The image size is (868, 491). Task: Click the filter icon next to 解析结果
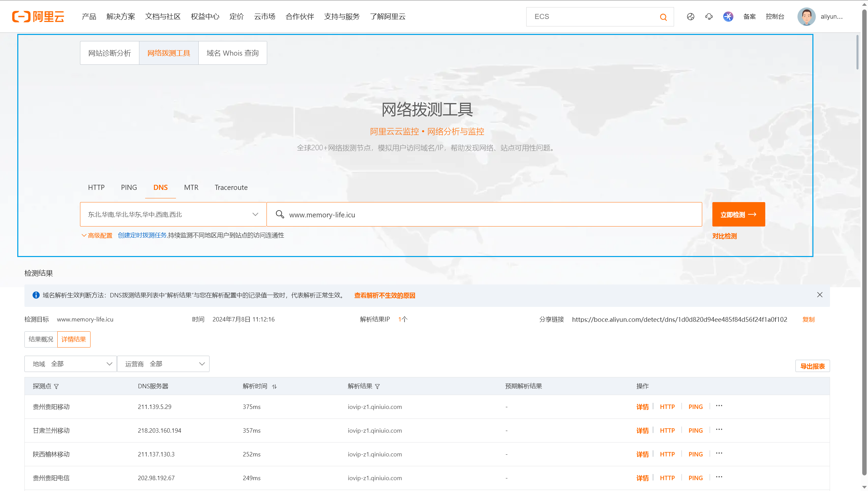point(377,386)
